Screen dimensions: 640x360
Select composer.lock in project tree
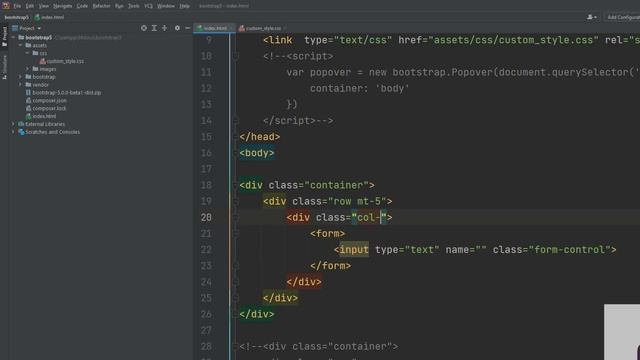(x=46, y=108)
